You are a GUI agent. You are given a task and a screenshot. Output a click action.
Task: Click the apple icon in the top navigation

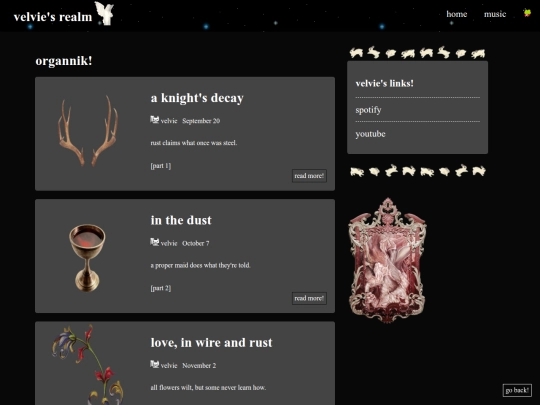(527, 13)
